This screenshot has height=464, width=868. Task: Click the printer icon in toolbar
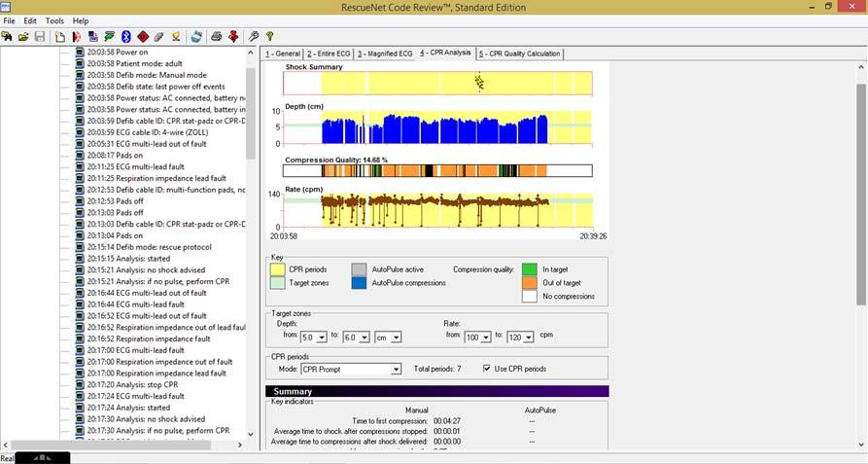click(217, 37)
